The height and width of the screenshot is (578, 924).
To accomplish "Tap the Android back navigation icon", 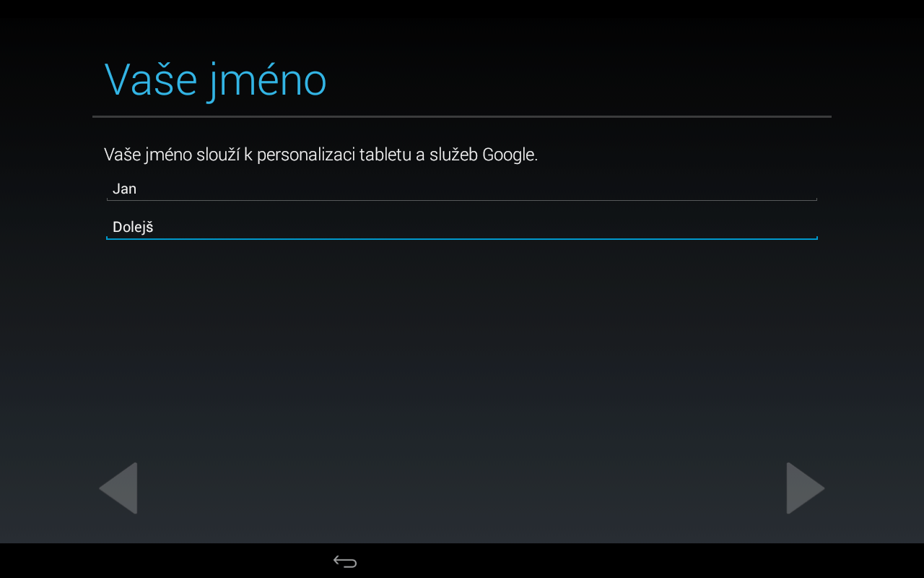I will click(345, 561).
